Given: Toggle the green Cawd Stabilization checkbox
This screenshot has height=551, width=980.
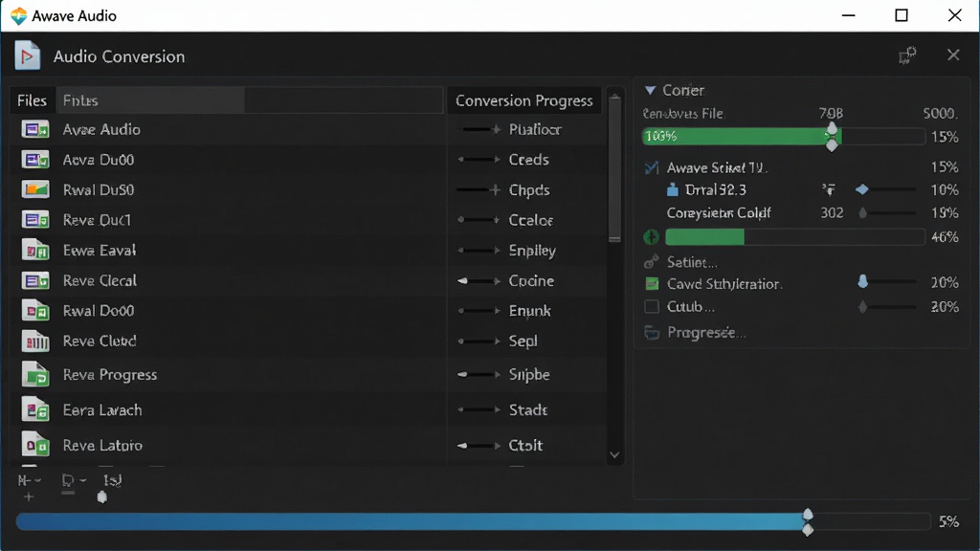Looking at the screenshot, I should (x=651, y=283).
